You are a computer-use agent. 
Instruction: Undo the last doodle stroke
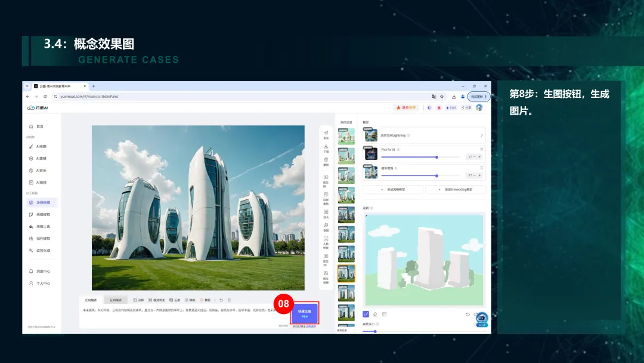coord(467,314)
